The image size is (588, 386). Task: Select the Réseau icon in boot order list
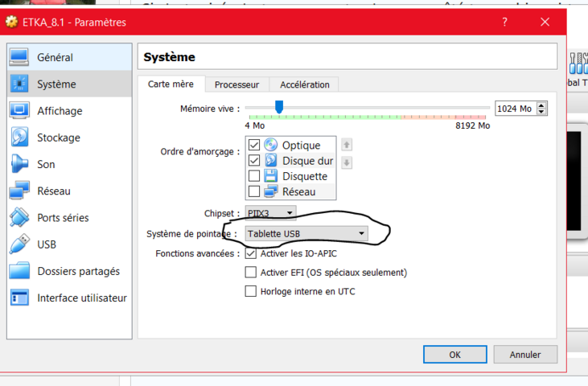[271, 191]
